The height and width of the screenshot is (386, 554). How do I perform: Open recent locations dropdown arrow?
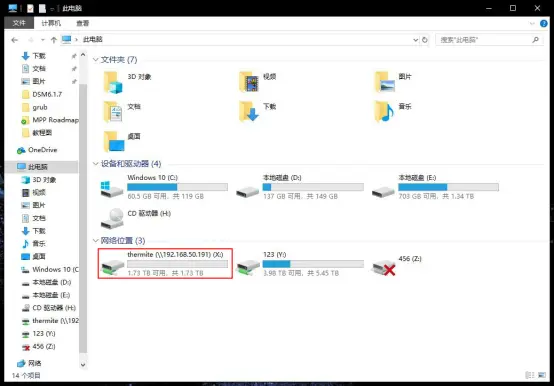point(42,40)
